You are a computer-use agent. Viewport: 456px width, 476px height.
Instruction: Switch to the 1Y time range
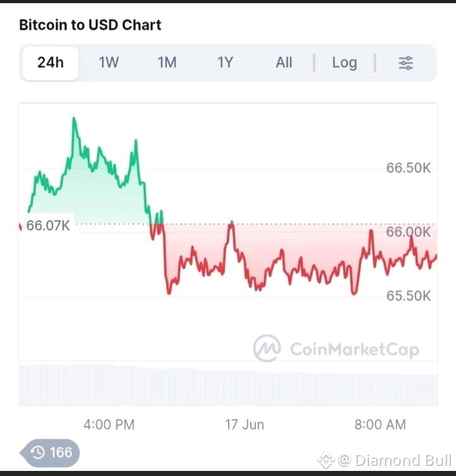[225, 63]
